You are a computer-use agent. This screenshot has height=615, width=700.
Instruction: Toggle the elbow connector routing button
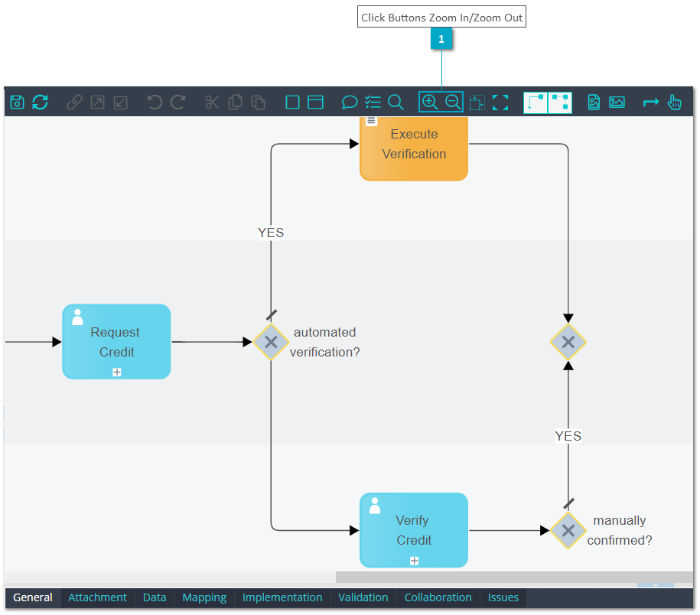click(536, 102)
